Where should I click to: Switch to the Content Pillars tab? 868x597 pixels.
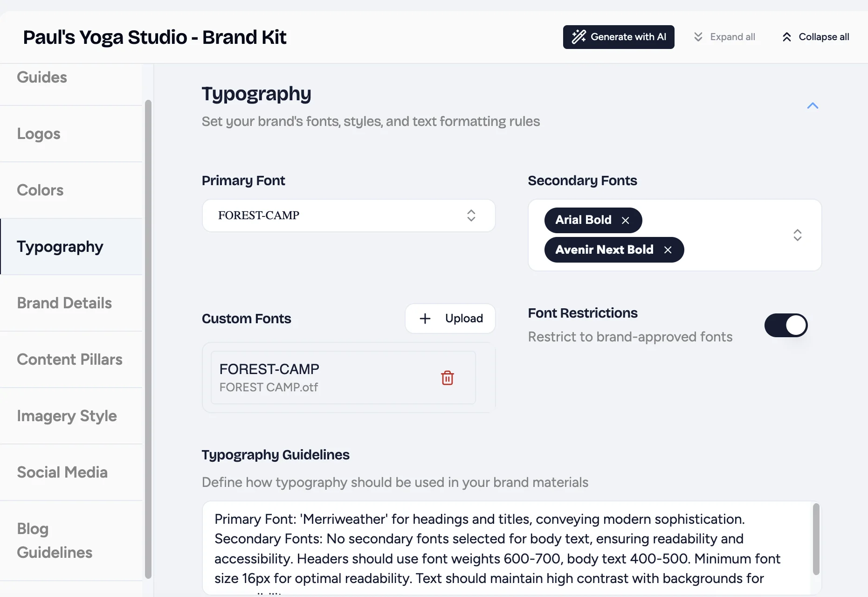71,360
